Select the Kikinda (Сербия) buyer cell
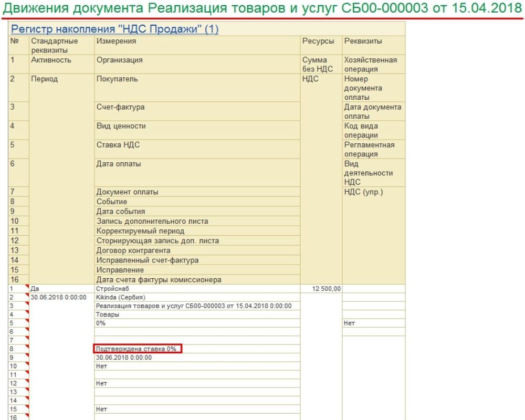This screenshot has height=420, width=525. (197, 298)
